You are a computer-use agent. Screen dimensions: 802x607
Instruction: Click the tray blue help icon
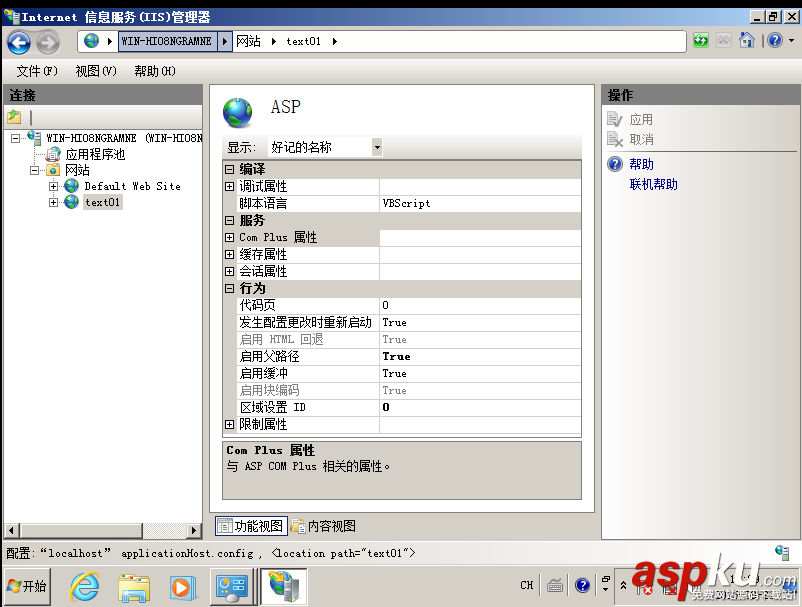point(583,585)
